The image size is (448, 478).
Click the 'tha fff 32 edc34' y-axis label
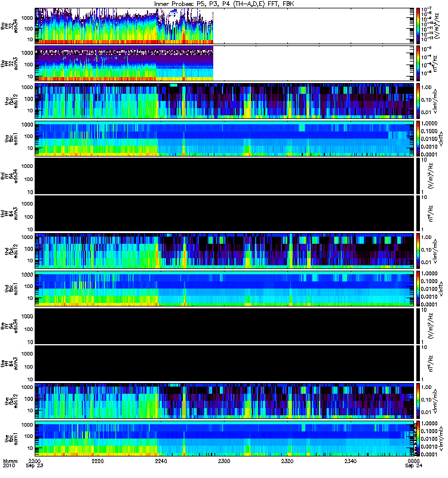(10, 26)
